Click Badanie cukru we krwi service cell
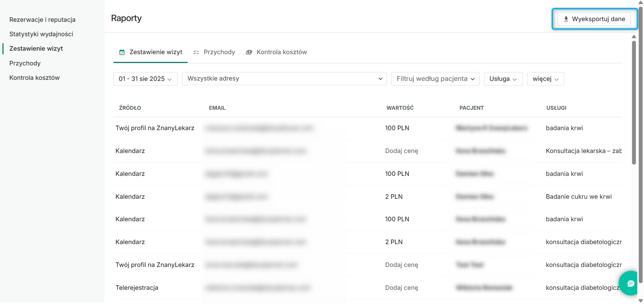 coord(579,197)
